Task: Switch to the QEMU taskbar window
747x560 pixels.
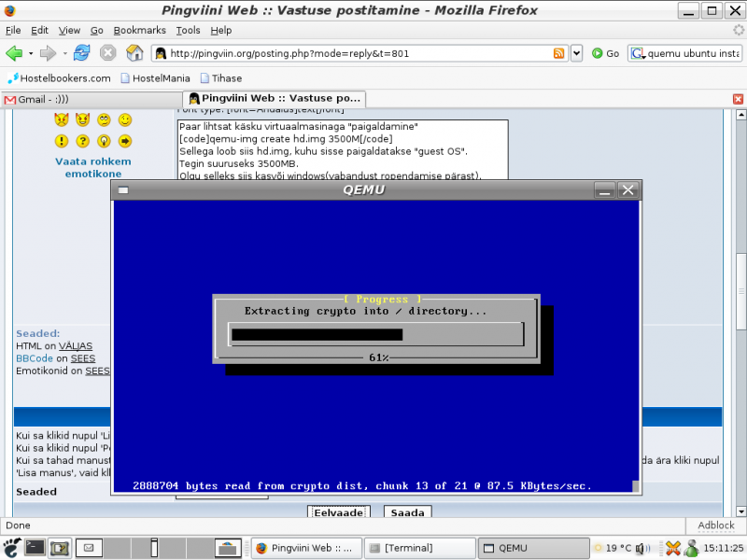Action: (533, 548)
